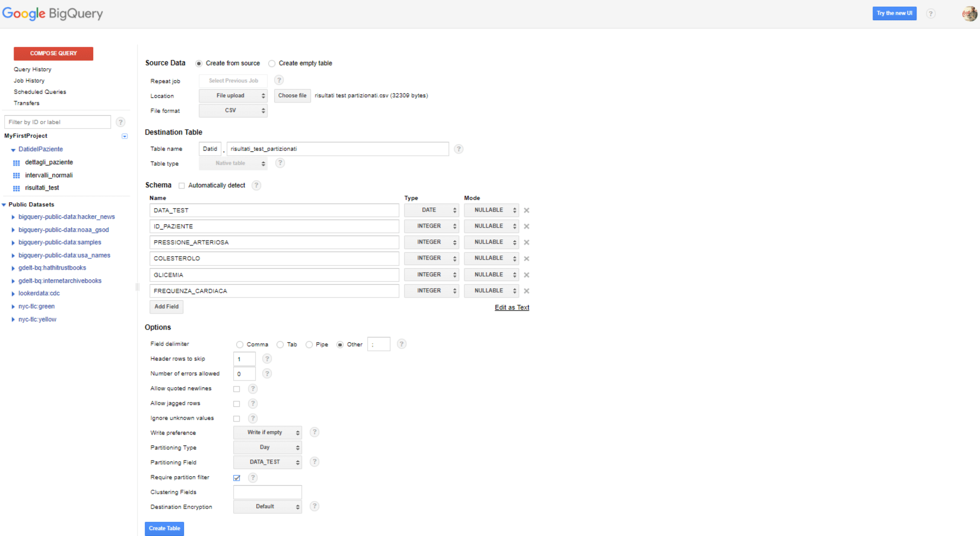
Task: Select the Other delimiter option
Action: pos(340,344)
